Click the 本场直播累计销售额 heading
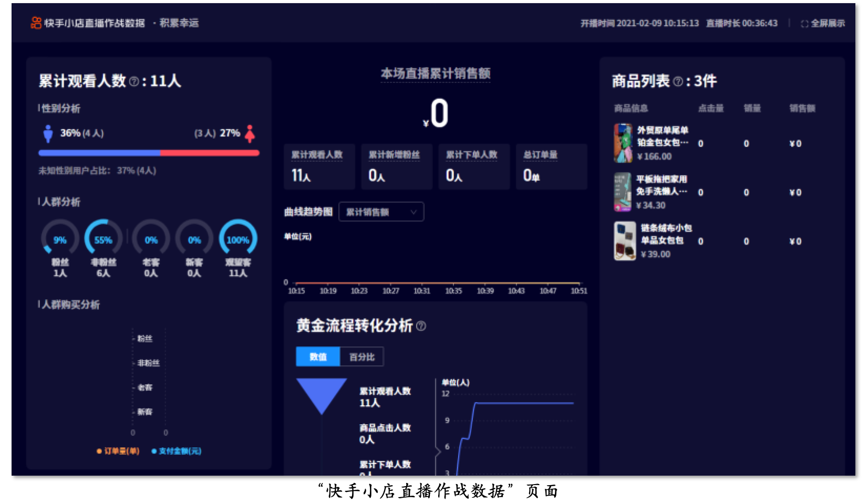 (x=436, y=73)
